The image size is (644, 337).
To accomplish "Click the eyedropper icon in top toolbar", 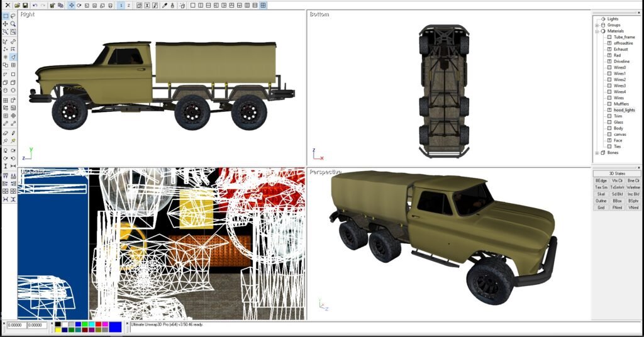I will [x=165, y=5].
